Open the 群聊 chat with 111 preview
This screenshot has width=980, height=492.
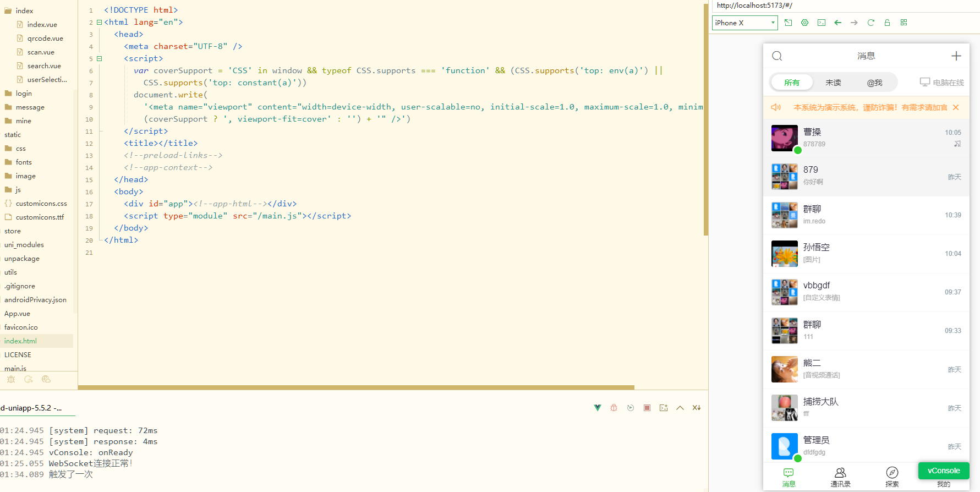(x=866, y=331)
